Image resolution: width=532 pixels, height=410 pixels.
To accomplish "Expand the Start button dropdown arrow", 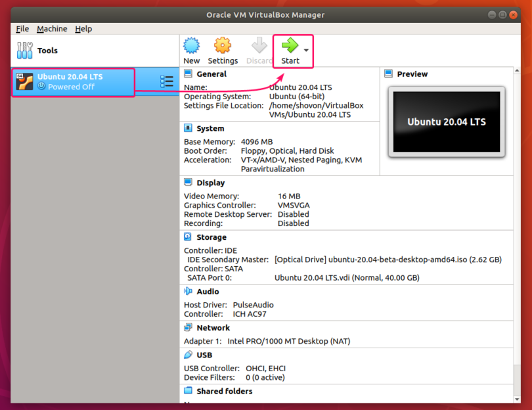I will point(306,50).
